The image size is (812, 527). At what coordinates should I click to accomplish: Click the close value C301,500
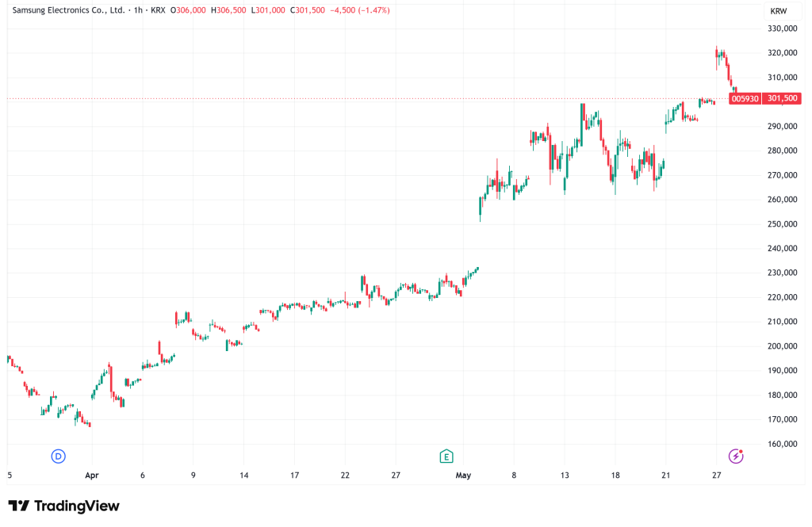[x=308, y=10]
